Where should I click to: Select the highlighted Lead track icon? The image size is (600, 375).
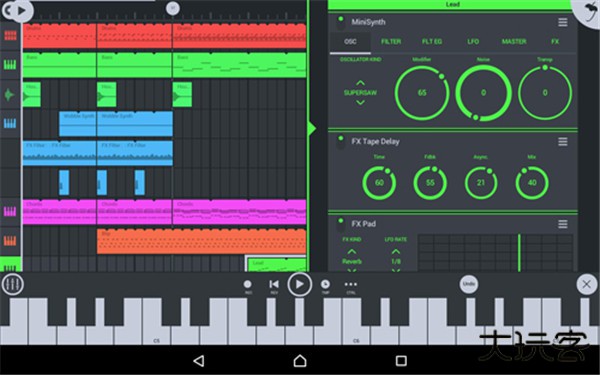tap(10, 265)
